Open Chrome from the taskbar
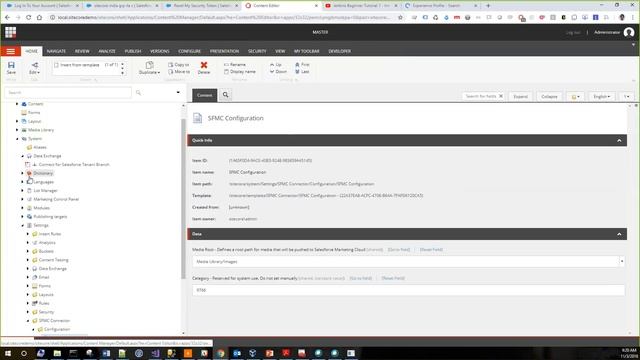Viewport: 640px width, 360px height. 220,353
